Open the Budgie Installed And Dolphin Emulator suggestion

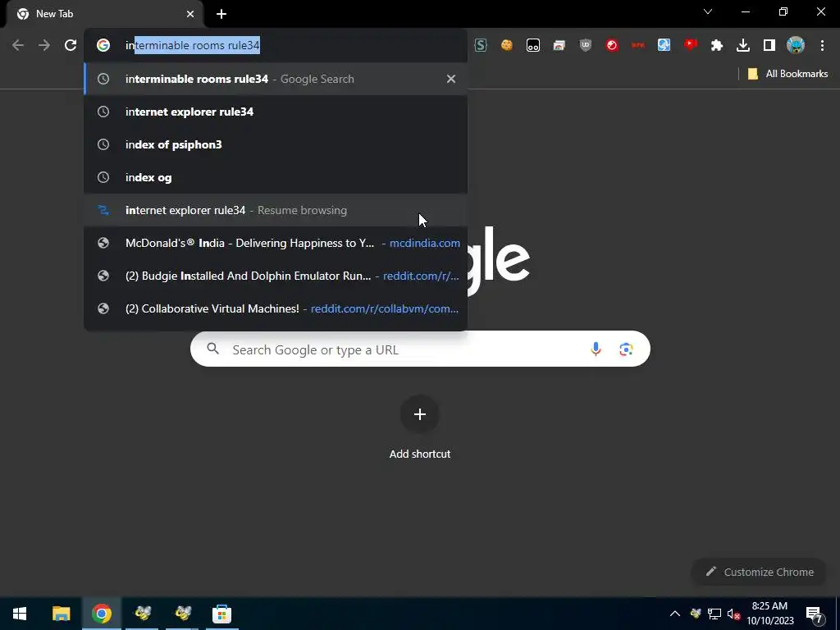pyautogui.click(x=276, y=276)
